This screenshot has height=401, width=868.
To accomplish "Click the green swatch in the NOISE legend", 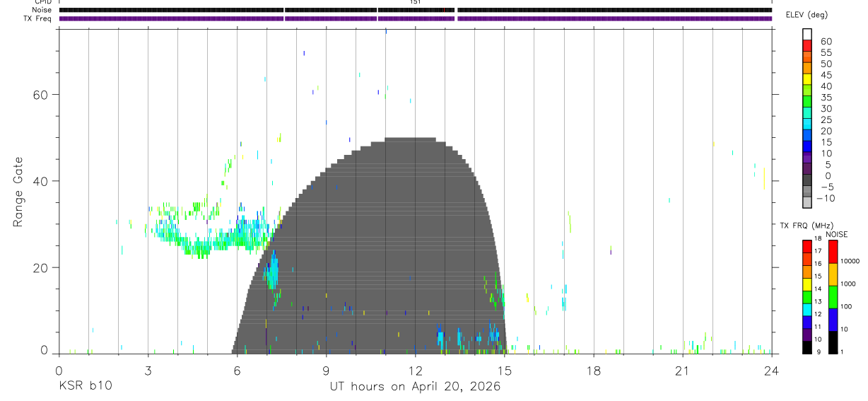I will [833, 297].
